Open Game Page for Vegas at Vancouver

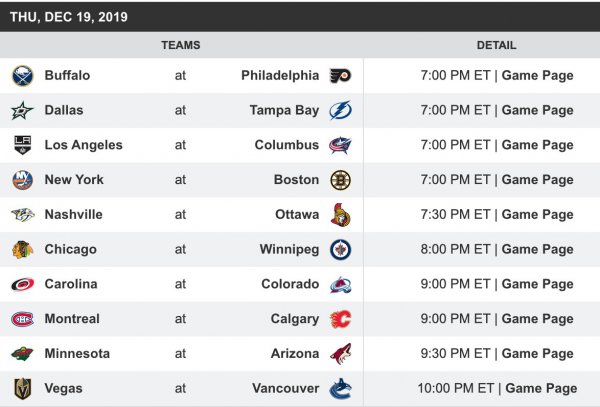pos(541,389)
